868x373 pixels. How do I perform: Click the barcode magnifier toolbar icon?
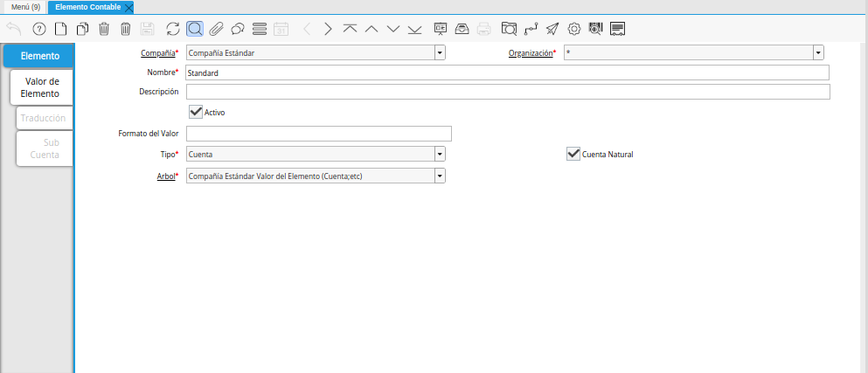pyautogui.click(x=595, y=29)
